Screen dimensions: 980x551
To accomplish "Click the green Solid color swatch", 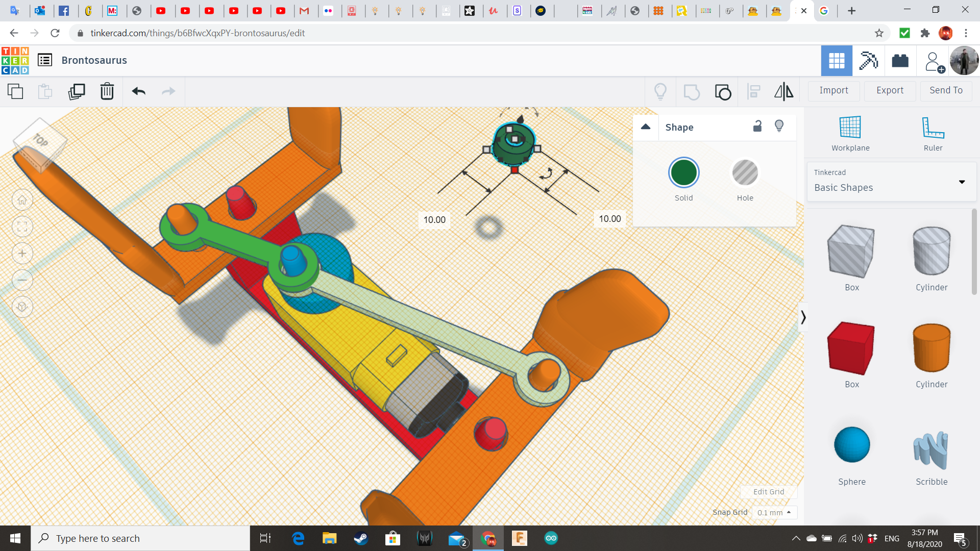I will (683, 173).
